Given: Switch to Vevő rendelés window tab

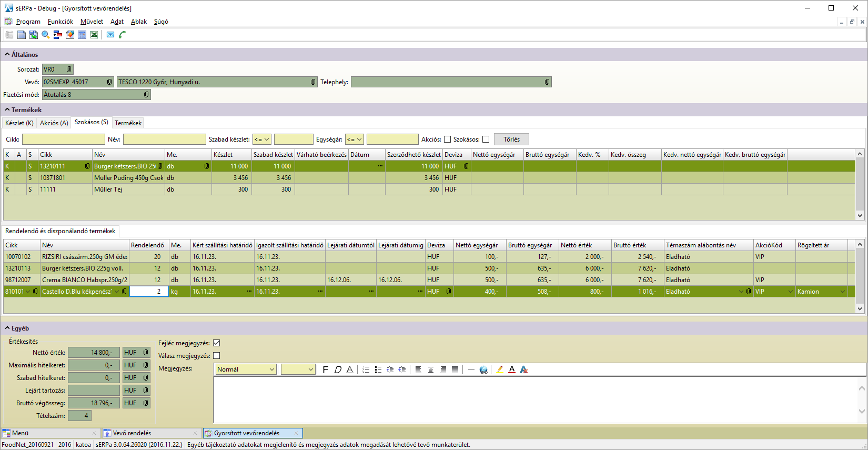Looking at the screenshot, I should pyautogui.click(x=132, y=433).
